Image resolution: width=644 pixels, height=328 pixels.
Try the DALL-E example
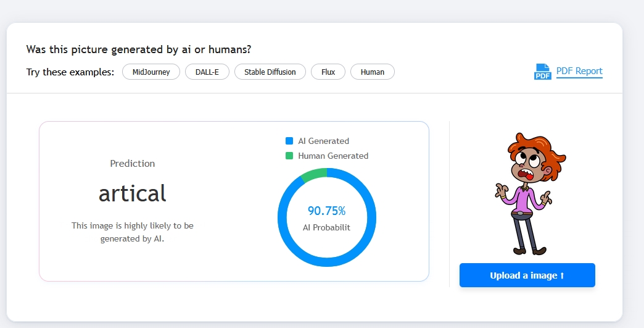(x=207, y=72)
